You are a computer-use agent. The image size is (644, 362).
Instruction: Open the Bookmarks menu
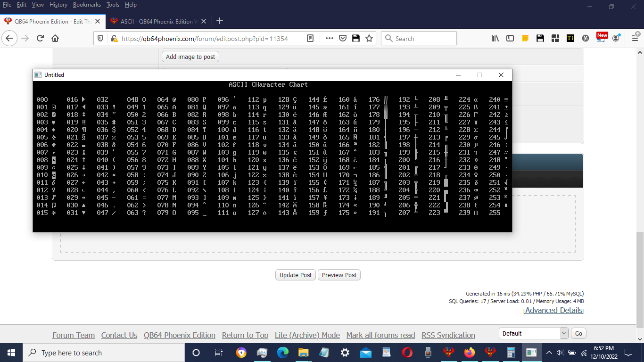pyautogui.click(x=87, y=5)
